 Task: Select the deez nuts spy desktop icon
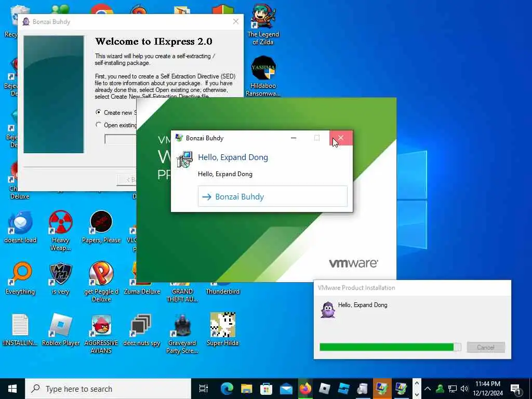coord(141,329)
